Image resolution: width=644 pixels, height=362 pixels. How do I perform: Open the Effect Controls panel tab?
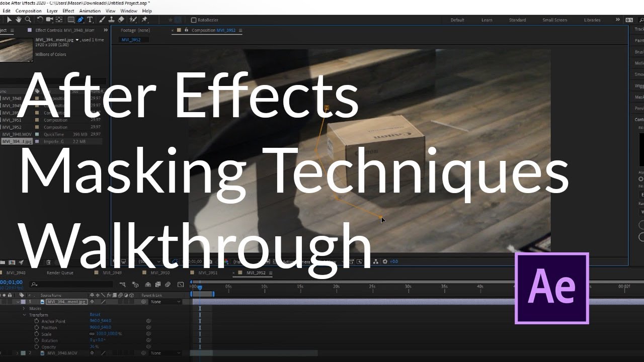pyautogui.click(x=65, y=30)
